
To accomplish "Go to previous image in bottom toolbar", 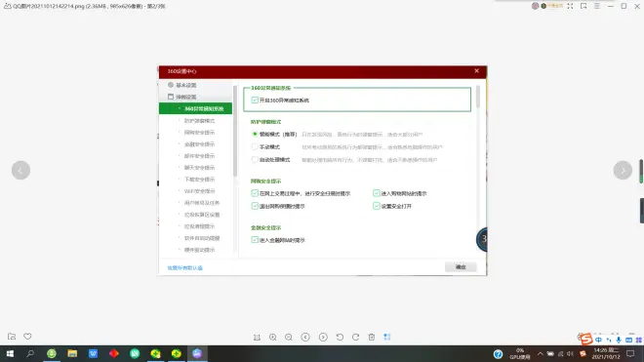I will pos(305,338).
